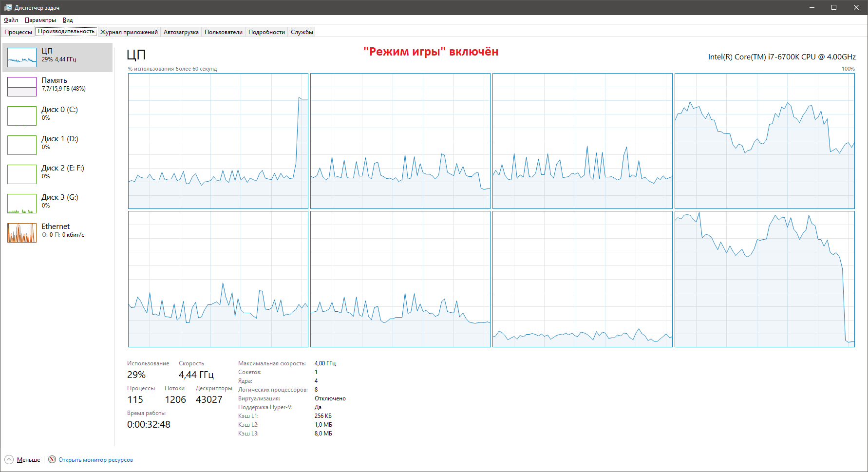Switch to the Автозагрузка tab
The height and width of the screenshot is (472, 868).
(x=181, y=32)
